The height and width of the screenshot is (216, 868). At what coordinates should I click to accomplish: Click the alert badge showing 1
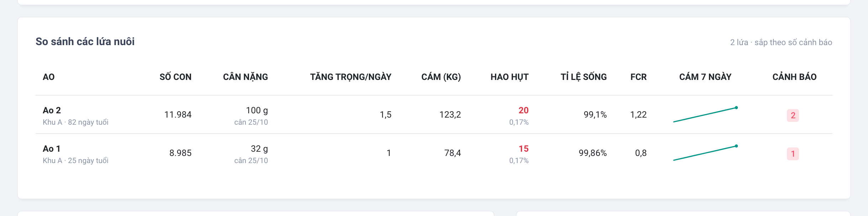(793, 153)
